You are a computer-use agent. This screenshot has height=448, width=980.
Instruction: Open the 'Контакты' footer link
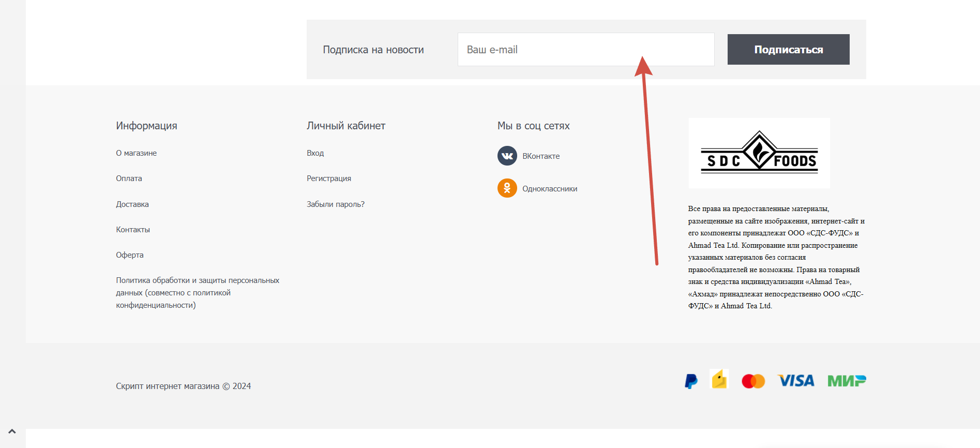tap(133, 230)
